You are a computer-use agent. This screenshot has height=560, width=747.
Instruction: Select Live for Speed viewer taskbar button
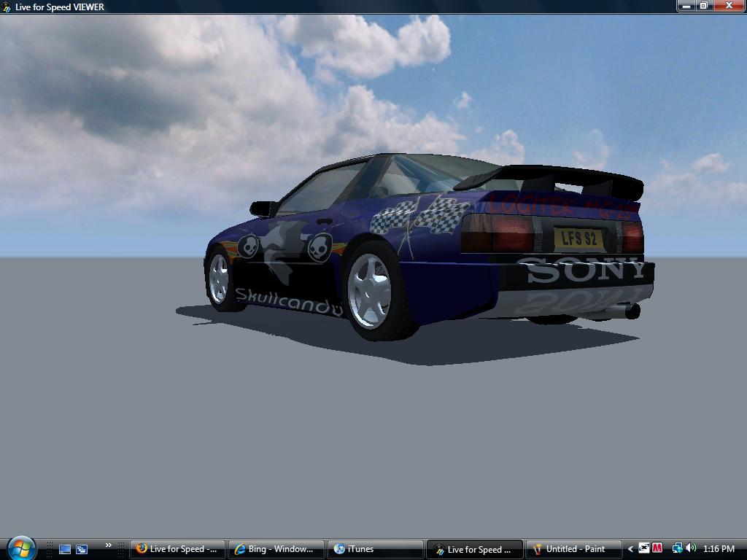click(x=474, y=549)
